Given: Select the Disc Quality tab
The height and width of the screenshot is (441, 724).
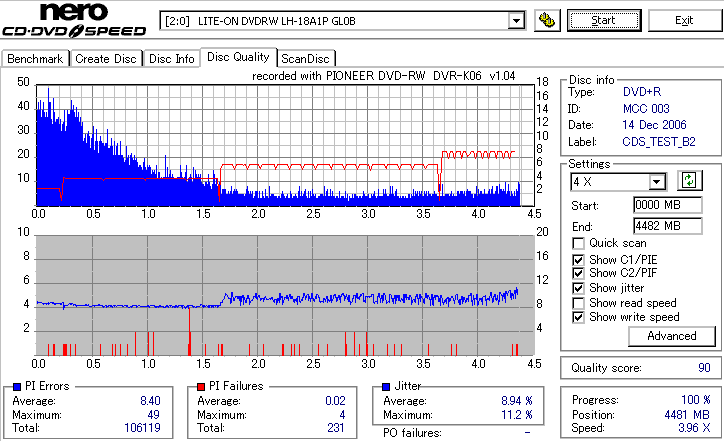Looking at the screenshot, I should (238, 57).
